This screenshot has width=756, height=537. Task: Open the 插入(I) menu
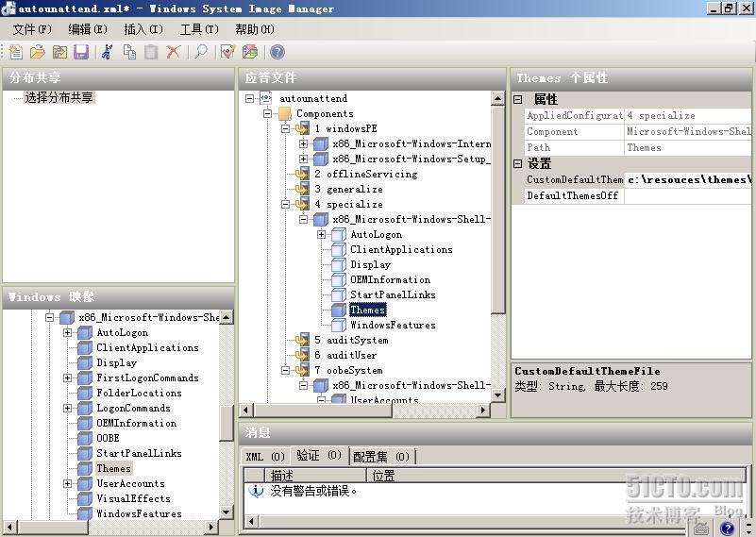(143, 29)
